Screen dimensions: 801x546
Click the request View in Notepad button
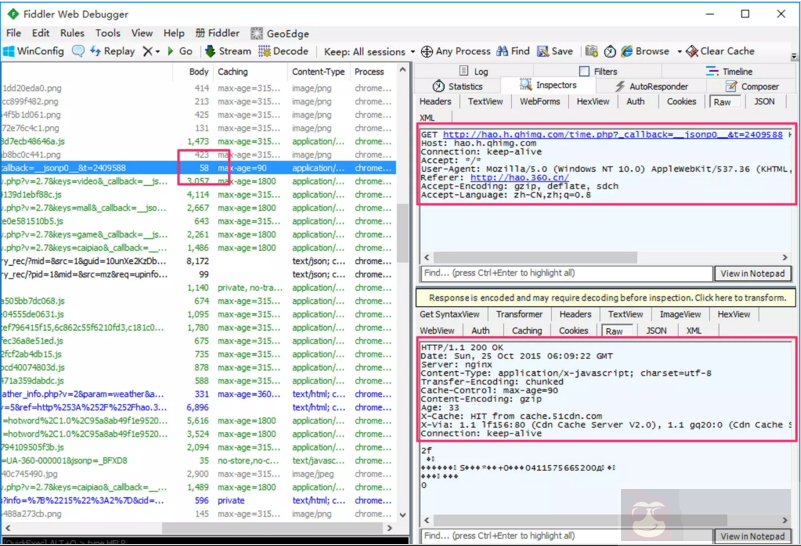tap(753, 273)
